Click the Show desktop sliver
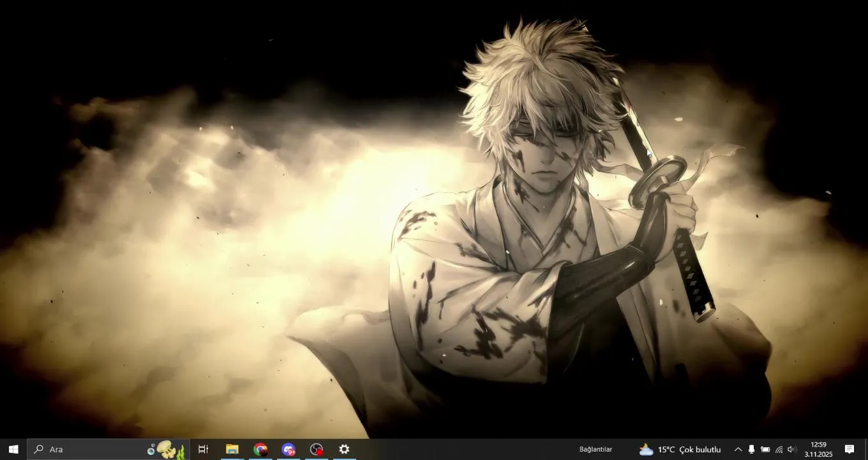 click(865, 449)
